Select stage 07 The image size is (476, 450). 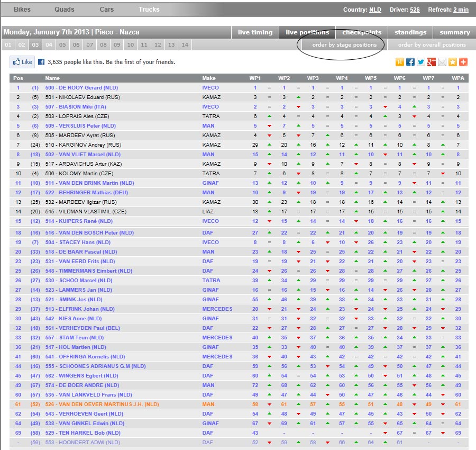[89, 44]
